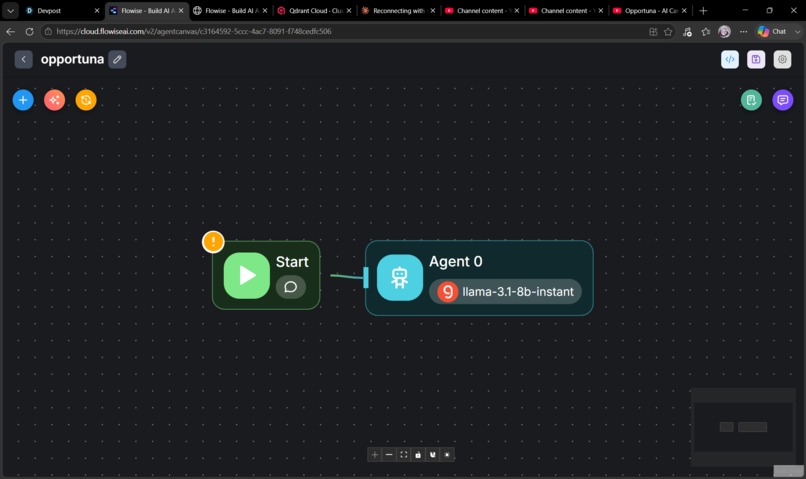Expand the chevron next to Chat
806x479 pixels.
click(x=797, y=32)
